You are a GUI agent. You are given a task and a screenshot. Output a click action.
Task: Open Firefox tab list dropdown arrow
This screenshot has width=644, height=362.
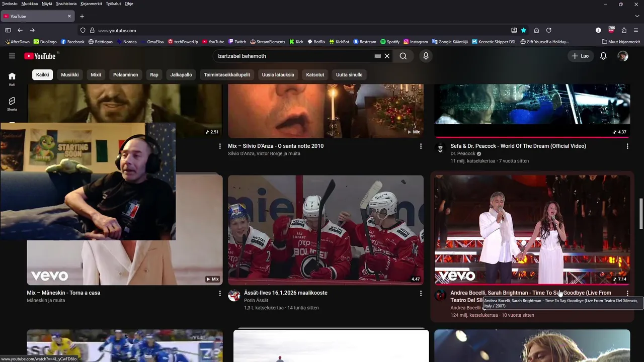[x=637, y=16]
